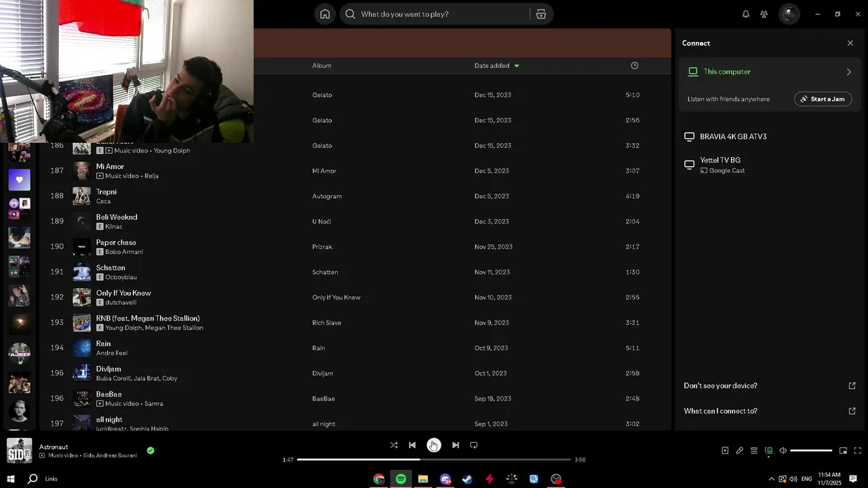Image resolution: width=868 pixels, height=488 pixels.
Task: Open the Bobo Armani artist link
Action: [x=124, y=252]
